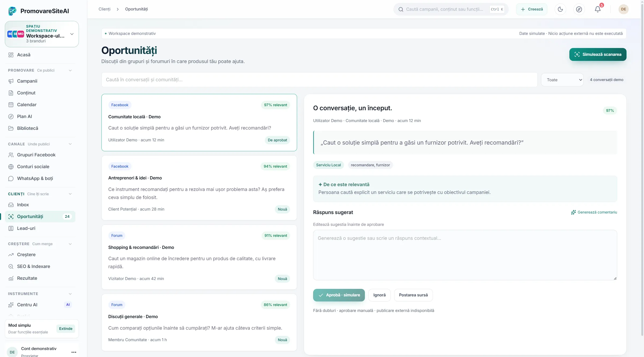The width and height of the screenshot is (644, 357).
Task: Open the three-dots menu beside Cont demonstrativ
Action: click(74, 352)
